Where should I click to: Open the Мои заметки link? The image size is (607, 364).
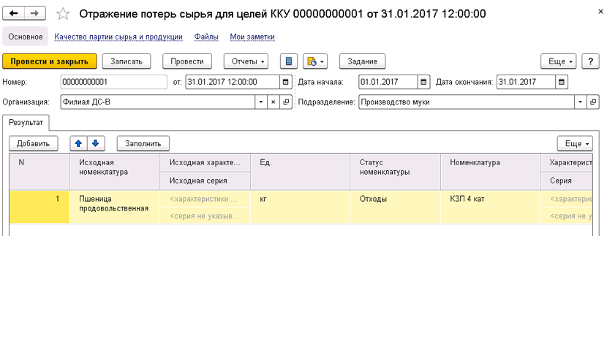[x=252, y=37]
